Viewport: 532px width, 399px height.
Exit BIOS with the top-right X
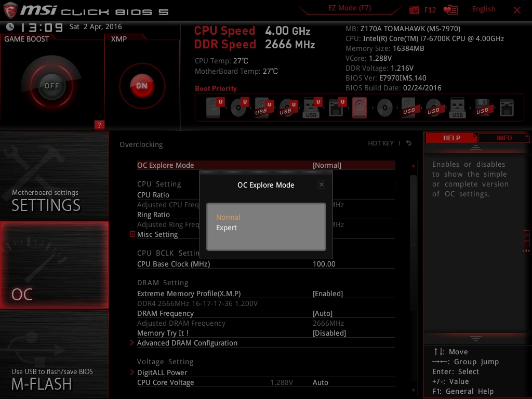point(517,10)
